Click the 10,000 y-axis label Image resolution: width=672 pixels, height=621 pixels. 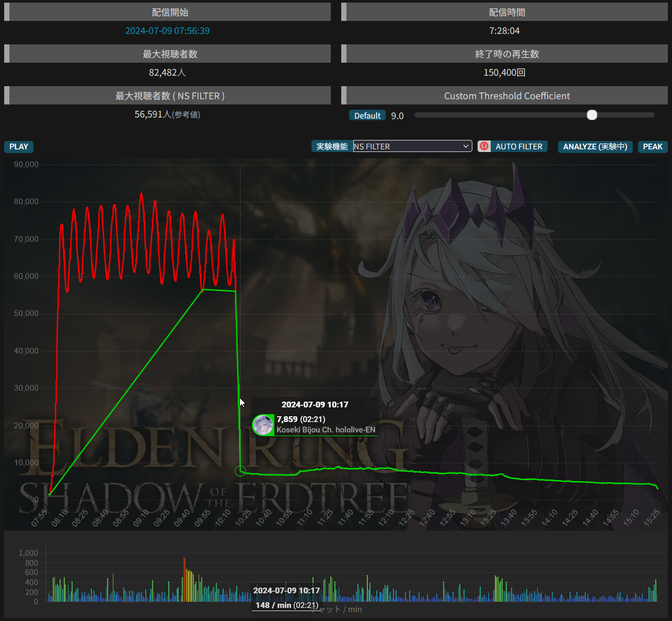[x=26, y=463]
